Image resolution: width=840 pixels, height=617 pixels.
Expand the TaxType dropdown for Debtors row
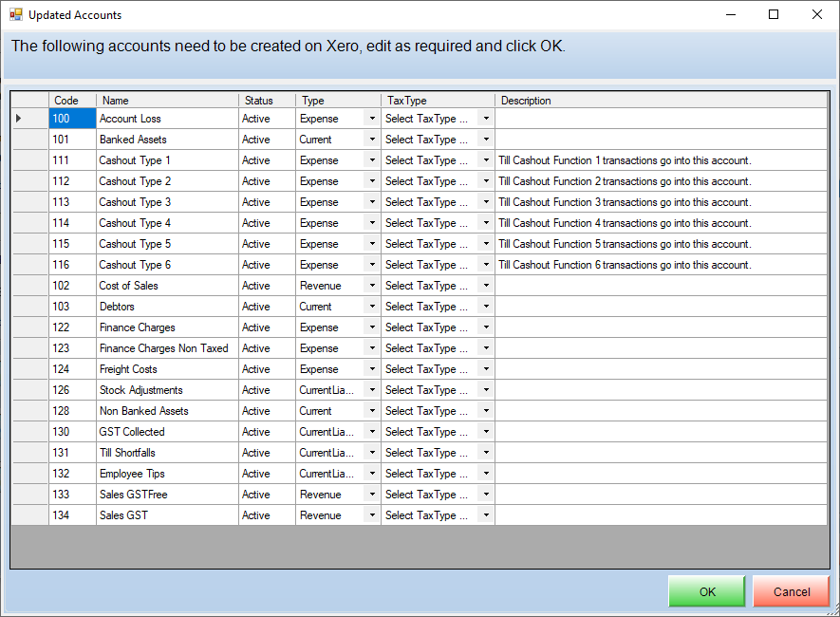[x=486, y=307]
